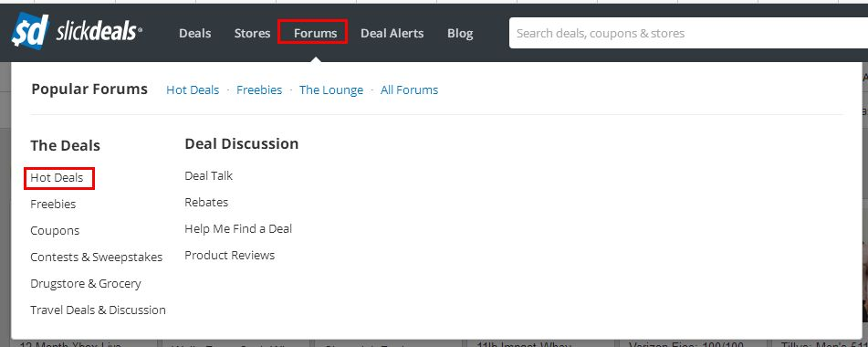This screenshot has height=347, width=868.
Task: Open the Coupons forum
Action: (55, 231)
